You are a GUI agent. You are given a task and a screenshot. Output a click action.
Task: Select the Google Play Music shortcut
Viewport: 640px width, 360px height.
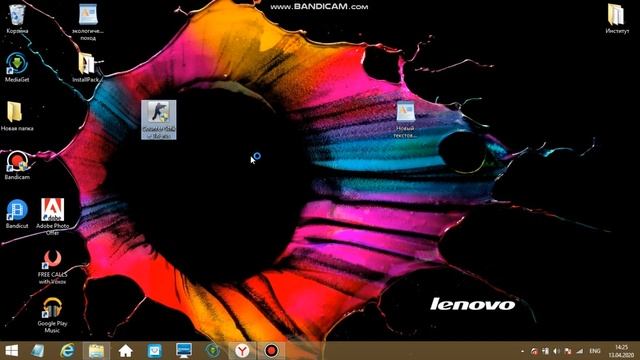(52, 315)
